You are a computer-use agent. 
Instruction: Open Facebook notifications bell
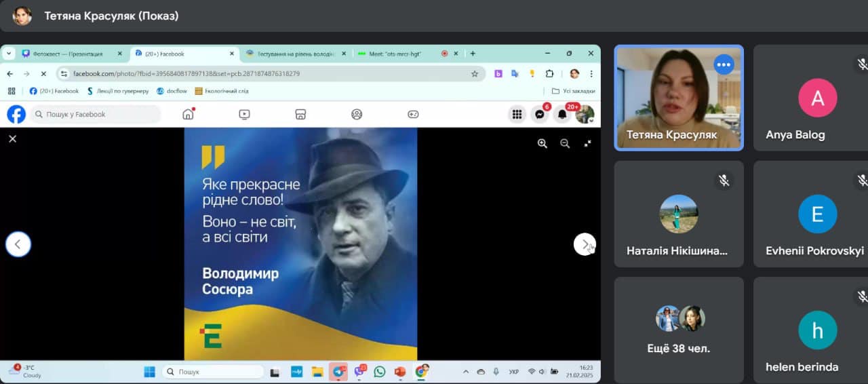pyautogui.click(x=562, y=115)
